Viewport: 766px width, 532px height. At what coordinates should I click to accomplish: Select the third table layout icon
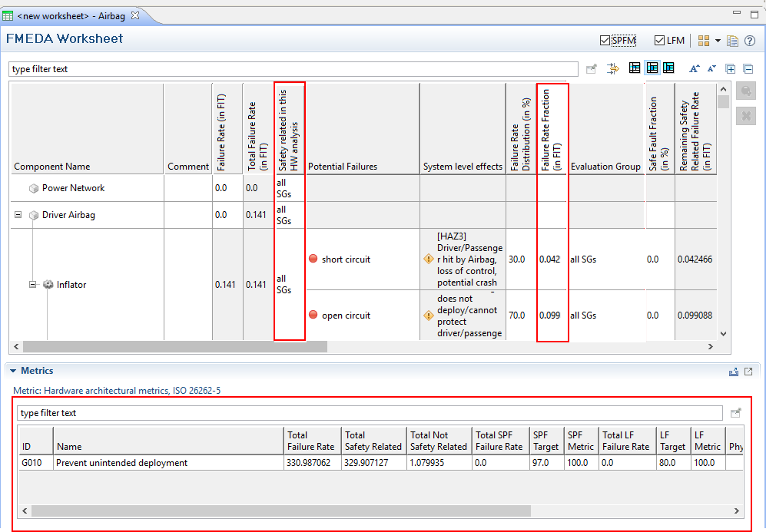coord(668,68)
